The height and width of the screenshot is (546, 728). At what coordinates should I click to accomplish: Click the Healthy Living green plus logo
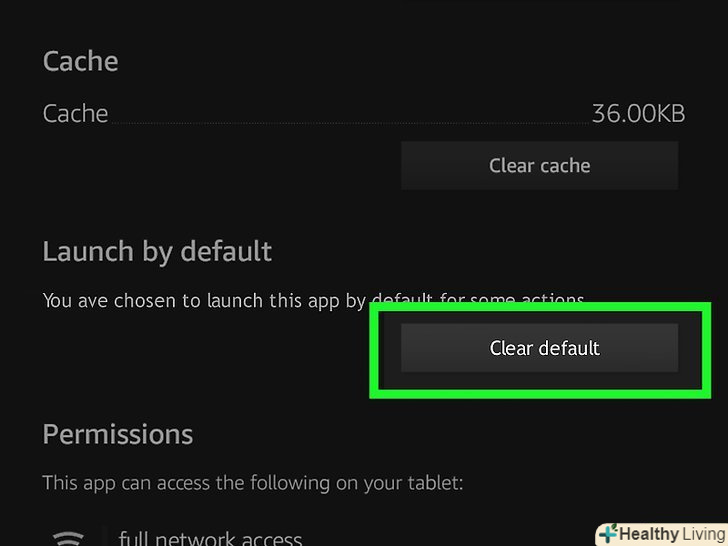(x=607, y=534)
